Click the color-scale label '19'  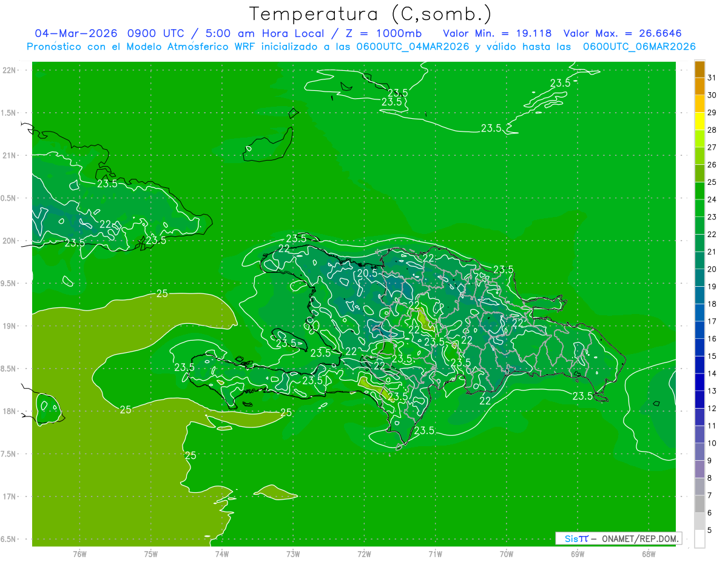click(712, 287)
